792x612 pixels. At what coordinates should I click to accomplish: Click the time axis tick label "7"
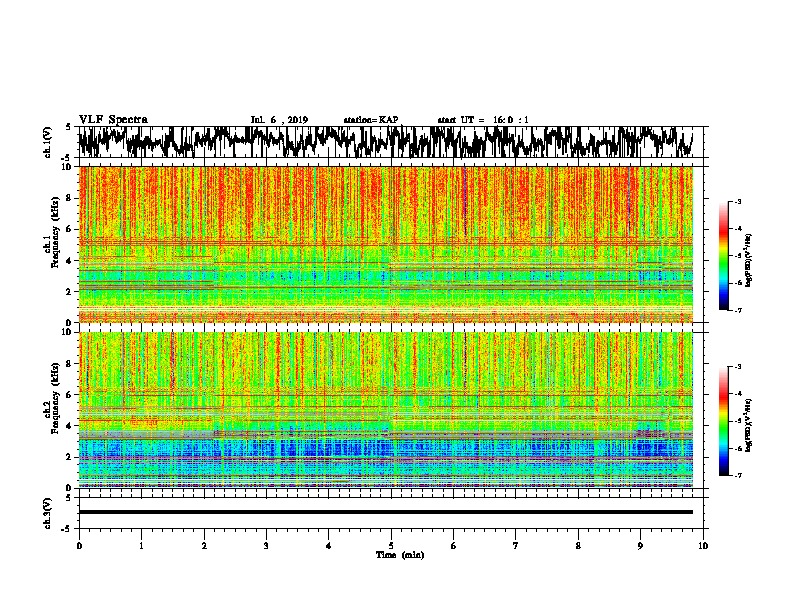(x=516, y=546)
